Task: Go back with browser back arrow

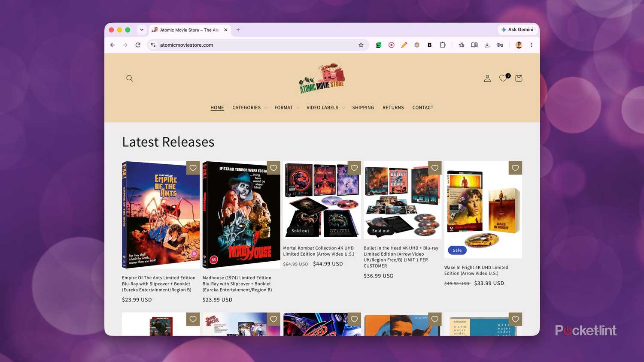Action: pyautogui.click(x=112, y=45)
